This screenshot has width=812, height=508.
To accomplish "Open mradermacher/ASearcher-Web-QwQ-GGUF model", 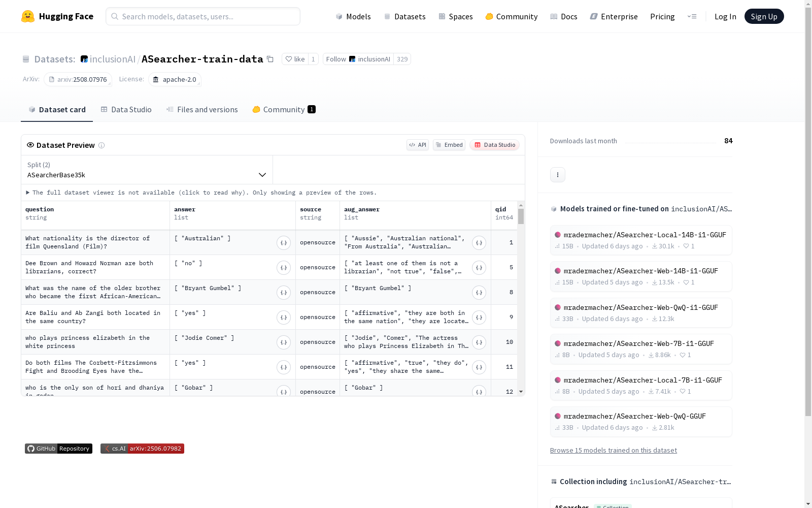I will [641, 422].
